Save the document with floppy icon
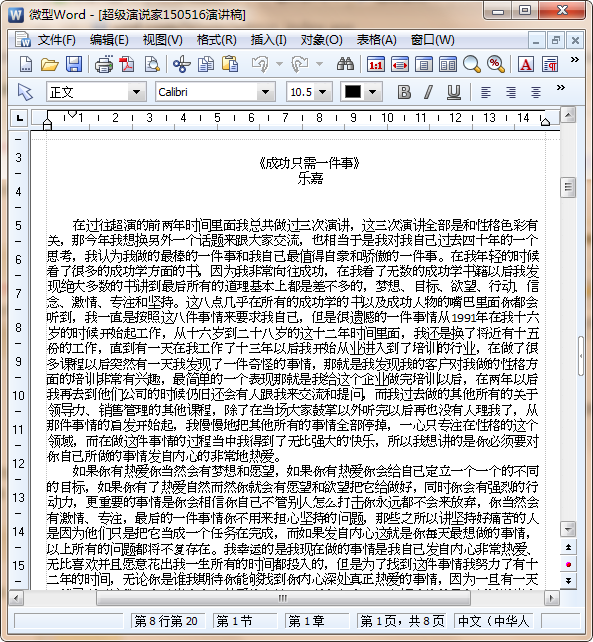 coord(74,64)
